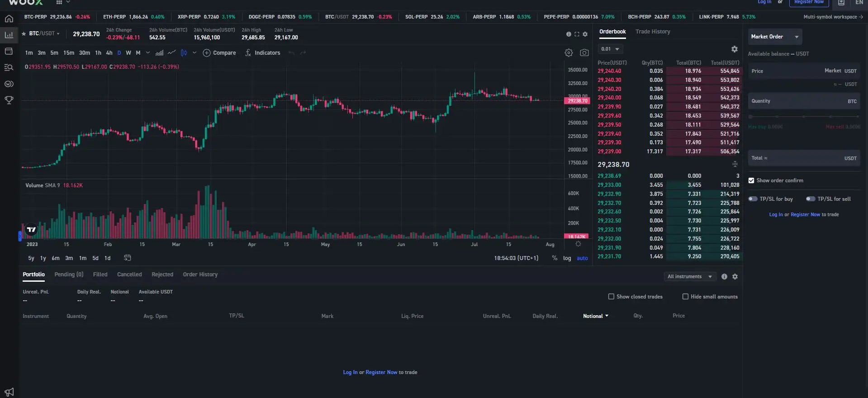The height and width of the screenshot is (398, 868).
Task: Switch to the Trade History tab
Action: (652, 32)
